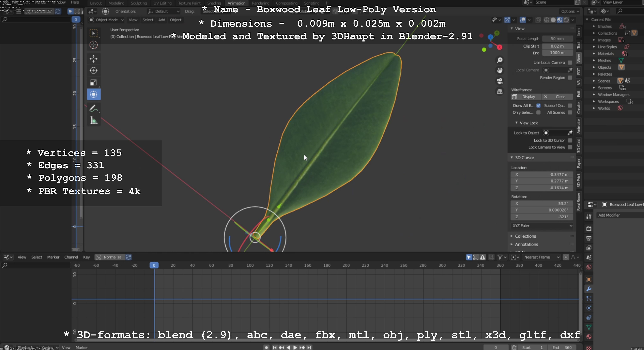644x350 pixels.
Task: Enable Render Region checkbox
Action: point(570,78)
